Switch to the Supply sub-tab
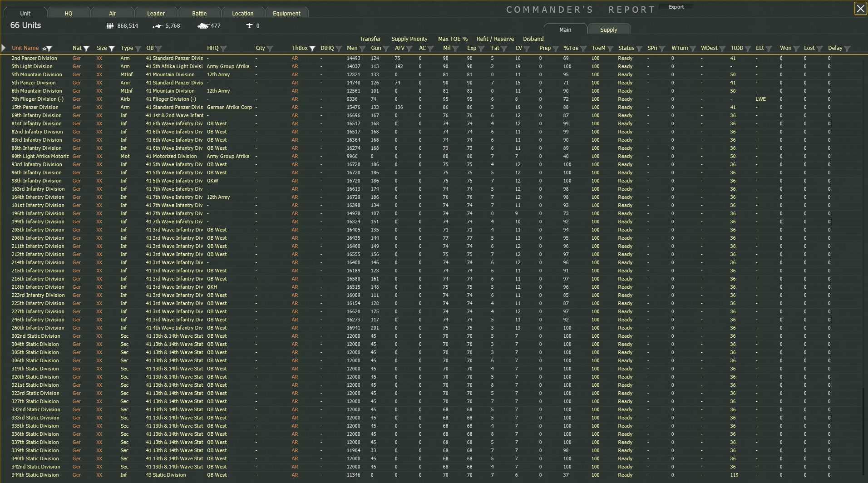 click(609, 30)
